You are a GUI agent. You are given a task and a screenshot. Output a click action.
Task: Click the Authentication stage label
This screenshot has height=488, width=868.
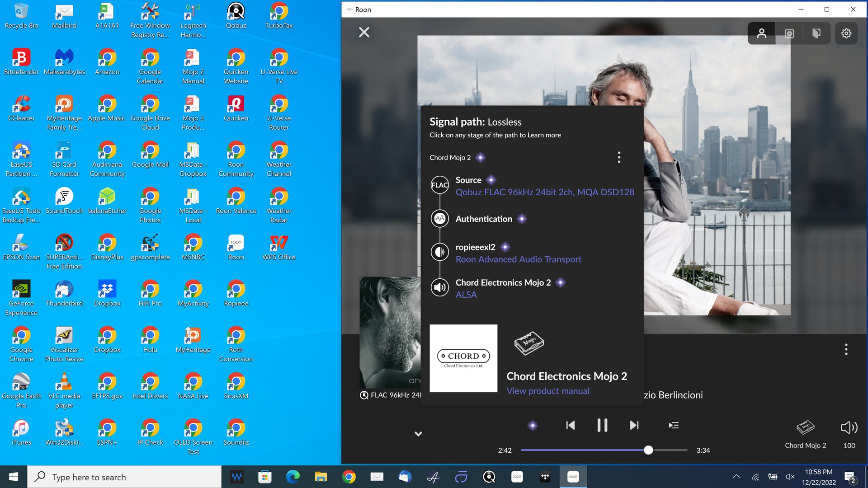484,219
